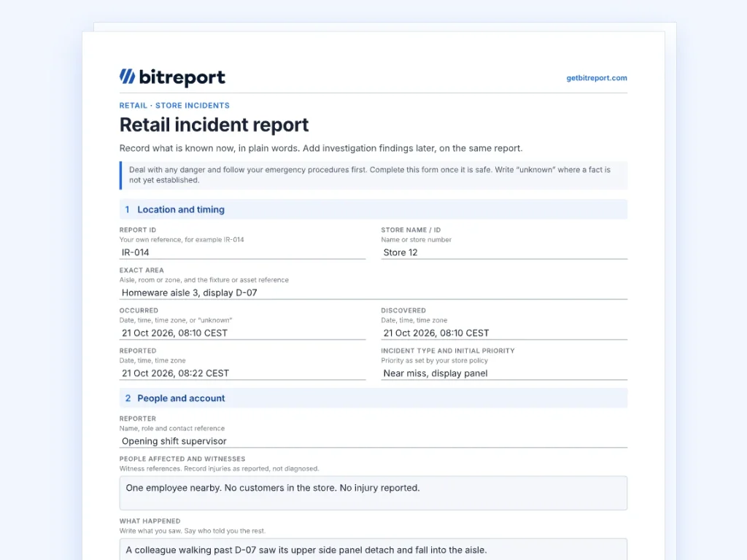Click the Reported field 08:22 CEST
The image size is (747, 560).
coord(242,373)
